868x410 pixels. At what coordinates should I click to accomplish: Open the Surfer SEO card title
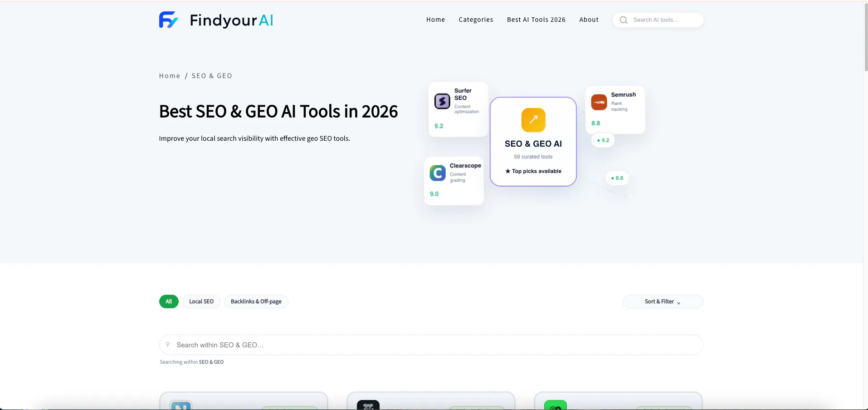pyautogui.click(x=463, y=94)
